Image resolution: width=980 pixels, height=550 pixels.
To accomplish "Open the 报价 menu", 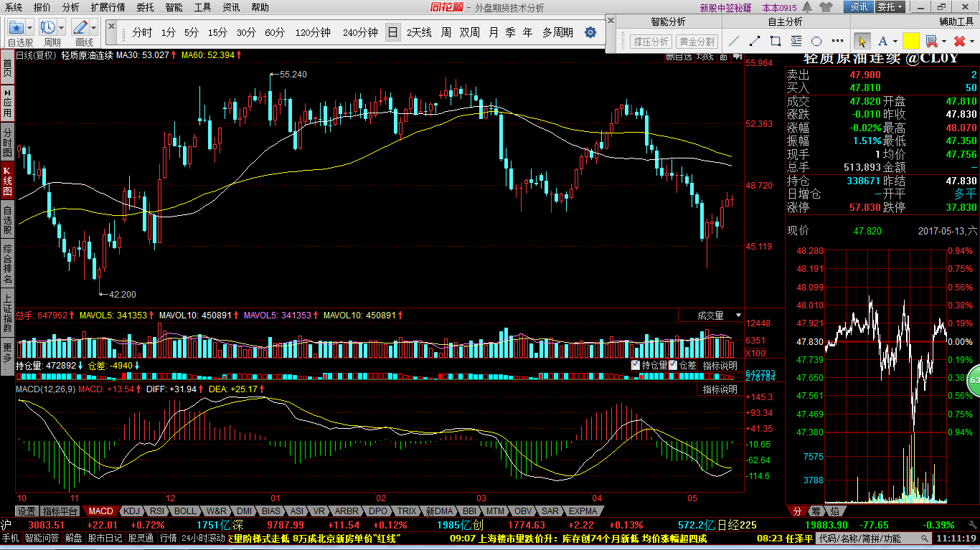I will click(42, 7).
